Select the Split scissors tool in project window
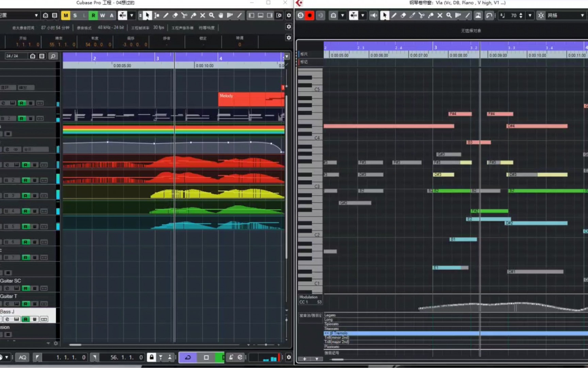The width and height of the screenshot is (588, 368). pyautogui.click(x=184, y=15)
